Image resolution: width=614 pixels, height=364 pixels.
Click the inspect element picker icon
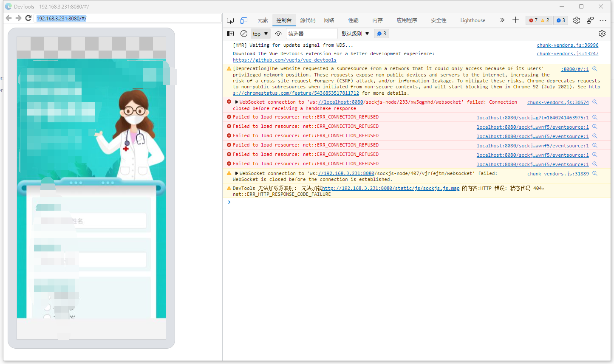click(230, 20)
